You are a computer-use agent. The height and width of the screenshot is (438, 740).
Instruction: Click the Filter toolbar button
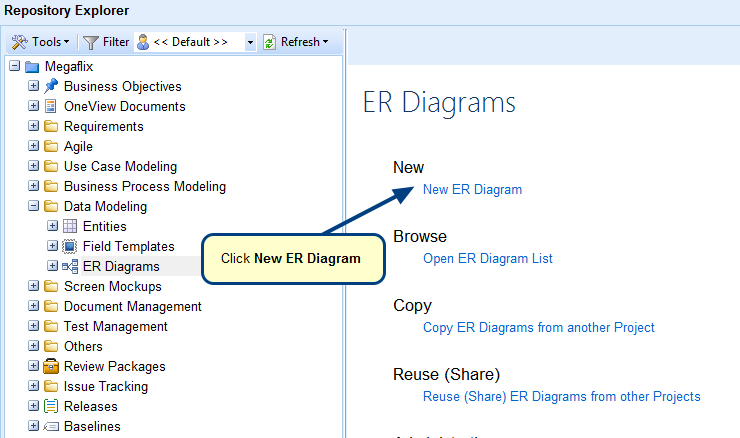point(106,42)
